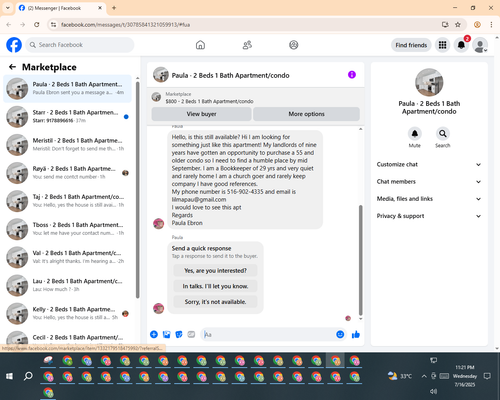Click the More options button
500x400 pixels.
[x=306, y=114]
